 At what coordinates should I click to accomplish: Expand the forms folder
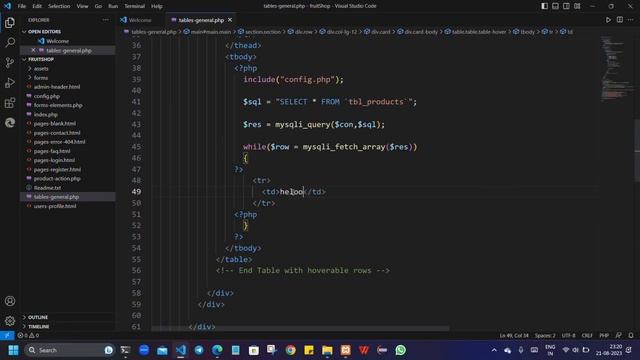(x=41, y=78)
